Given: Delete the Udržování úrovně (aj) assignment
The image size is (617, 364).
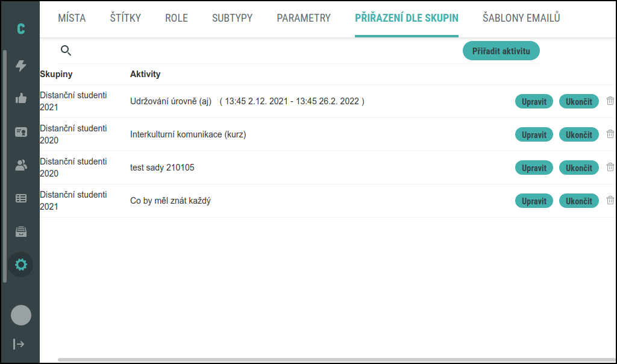Looking at the screenshot, I should pos(610,101).
